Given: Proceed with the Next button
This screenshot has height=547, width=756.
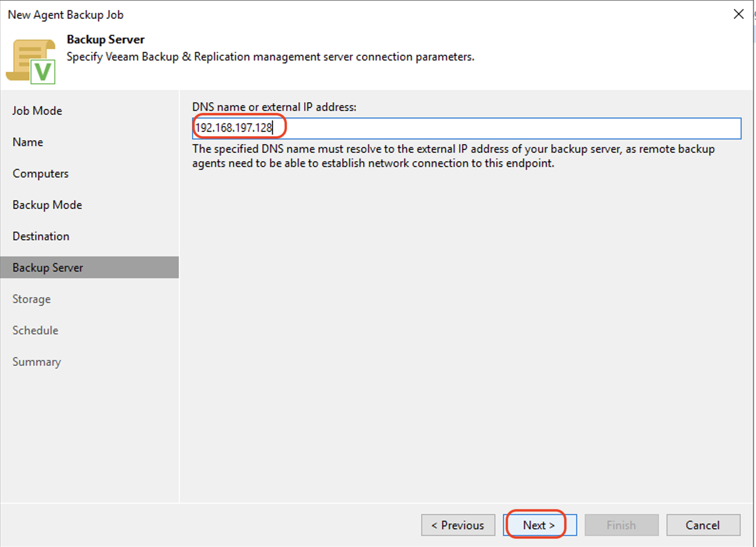Looking at the screenshot, I should (540, 525).
